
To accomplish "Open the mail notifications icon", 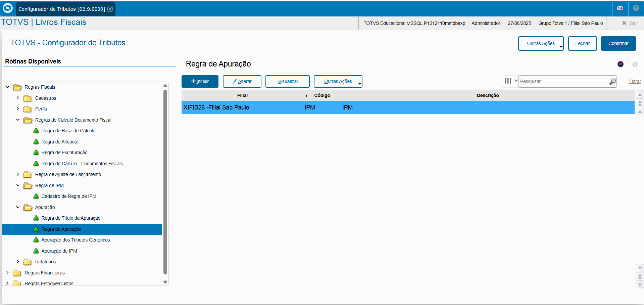I will click(x=620, y=8).
